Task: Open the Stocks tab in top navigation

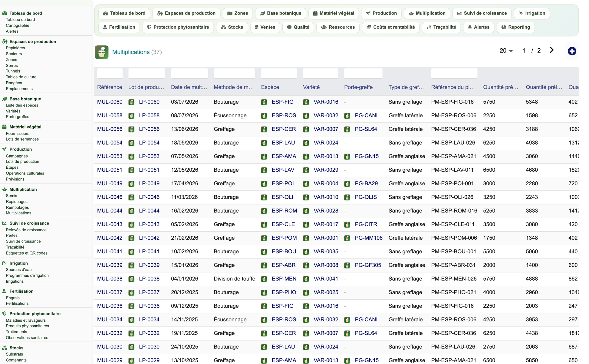Action: (232, 27)
